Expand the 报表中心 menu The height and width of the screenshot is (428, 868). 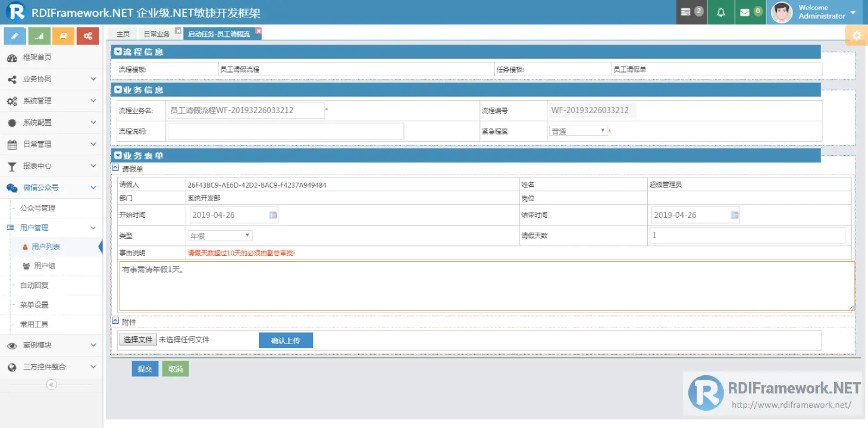click(x=51, y=165)
